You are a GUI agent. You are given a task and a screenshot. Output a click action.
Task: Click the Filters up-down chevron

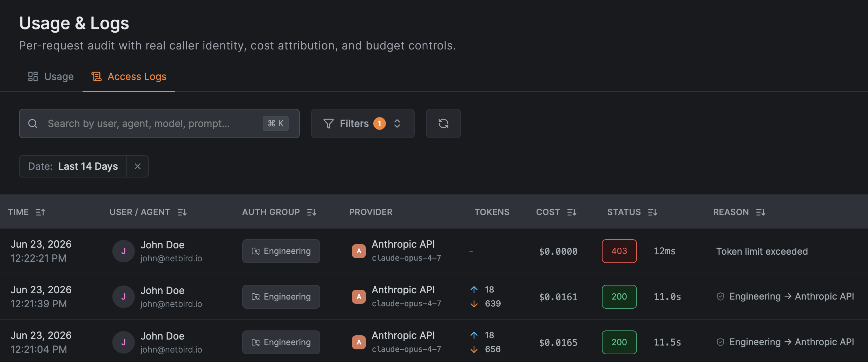pyautogui.click(x=397, y=123)
